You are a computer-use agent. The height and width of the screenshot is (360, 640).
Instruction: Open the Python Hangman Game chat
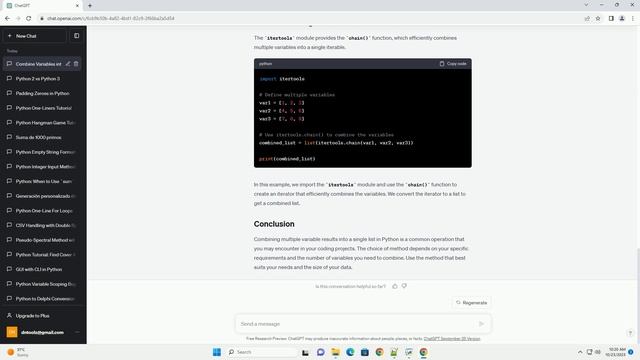point(42,123)
